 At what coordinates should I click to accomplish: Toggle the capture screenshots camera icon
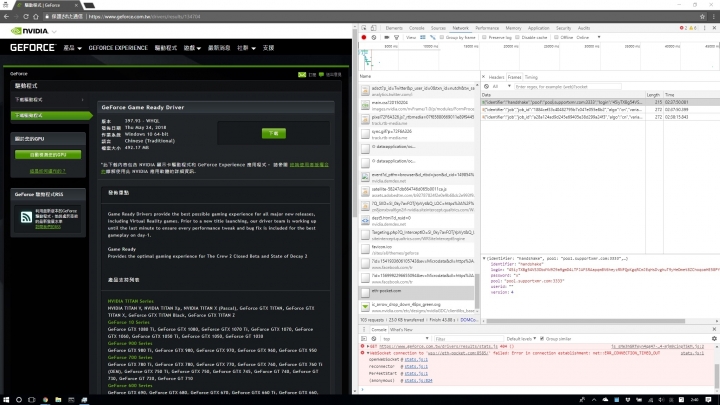tap(387, 37)
